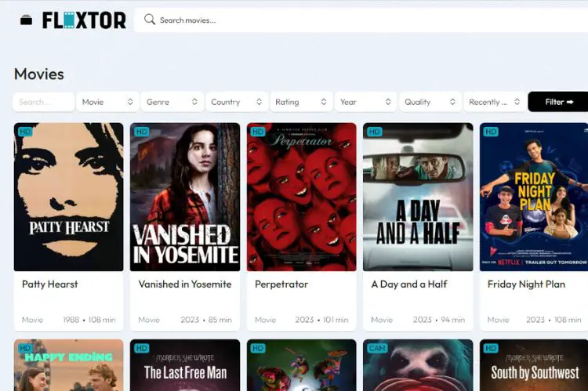Click the Movies page heading
Viewport: 588px width, 391px height.
(x=39, y=74)
